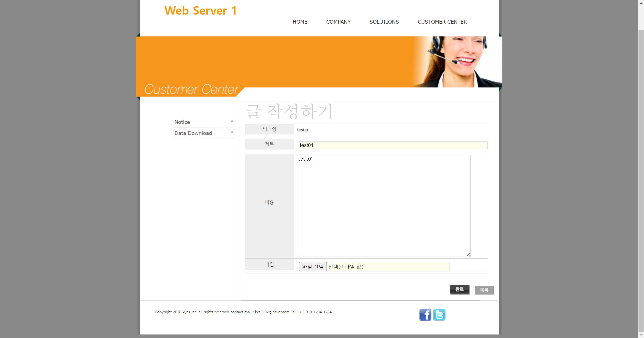Open the SOLUTIONS menu
The image size is (644, 338).
point(384,22)
